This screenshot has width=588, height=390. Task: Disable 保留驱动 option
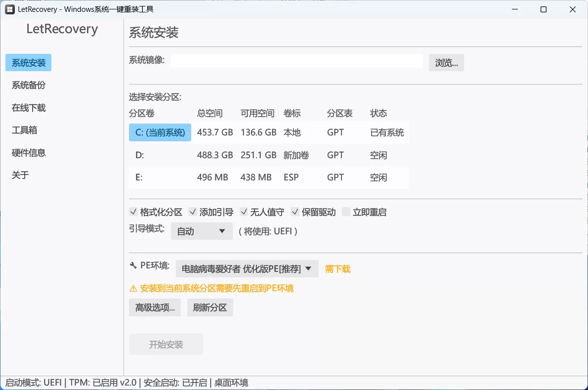[x=295, y=212]
